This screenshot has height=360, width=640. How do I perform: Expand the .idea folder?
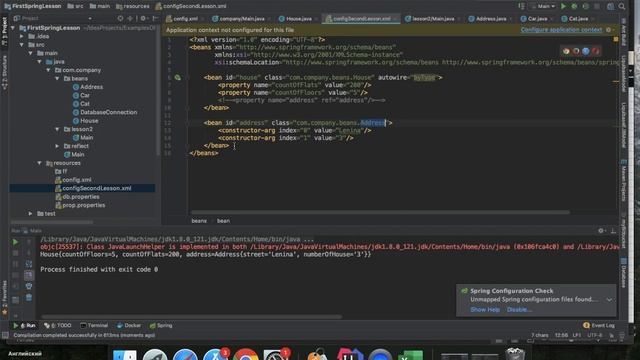point(22,36)
